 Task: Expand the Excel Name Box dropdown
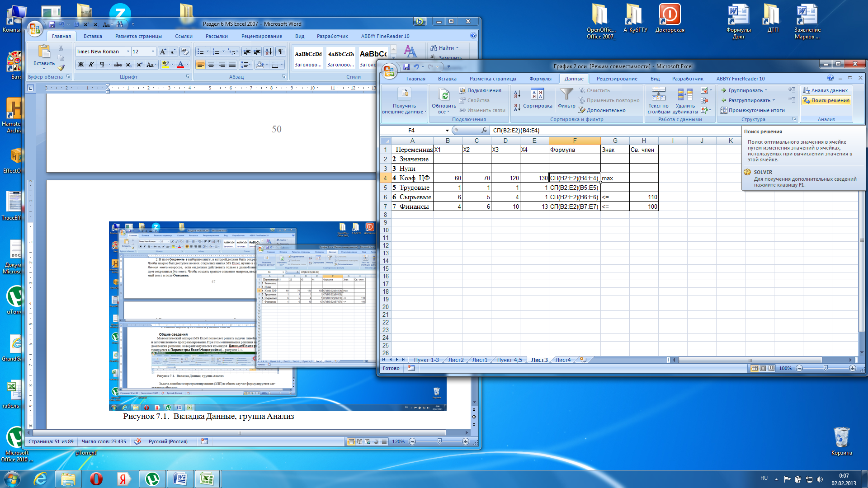447,131
